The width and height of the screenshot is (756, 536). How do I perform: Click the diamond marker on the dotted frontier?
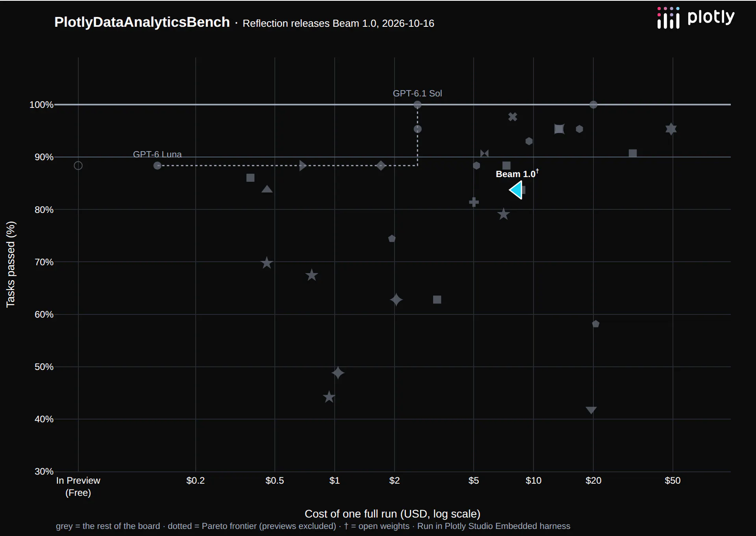[380, 166]
